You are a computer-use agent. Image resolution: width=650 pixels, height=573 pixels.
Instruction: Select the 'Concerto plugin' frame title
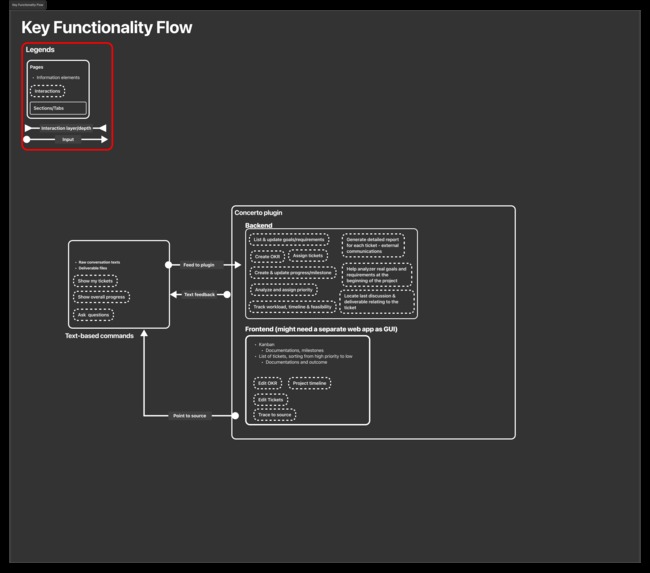(258, 213)
